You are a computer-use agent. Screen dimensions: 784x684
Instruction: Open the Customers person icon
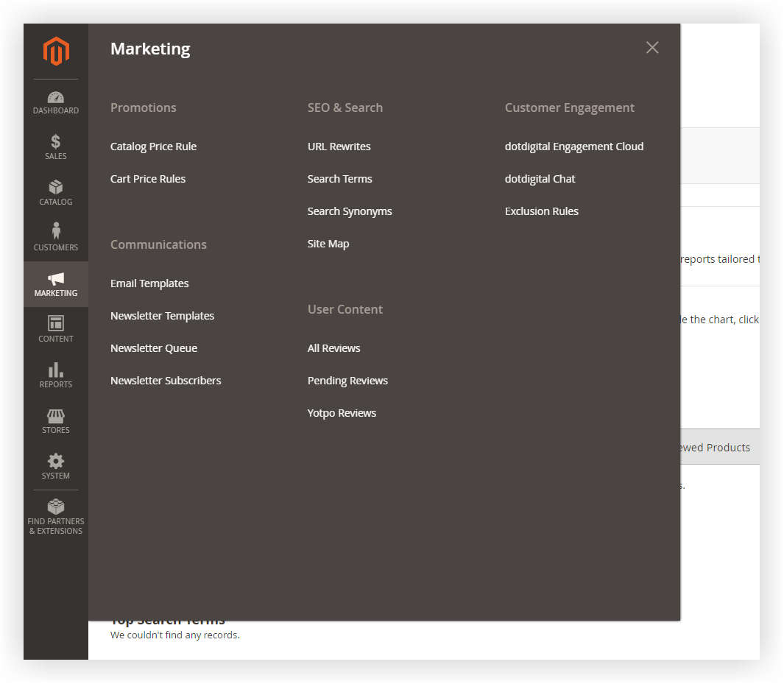tap(56, 232)
